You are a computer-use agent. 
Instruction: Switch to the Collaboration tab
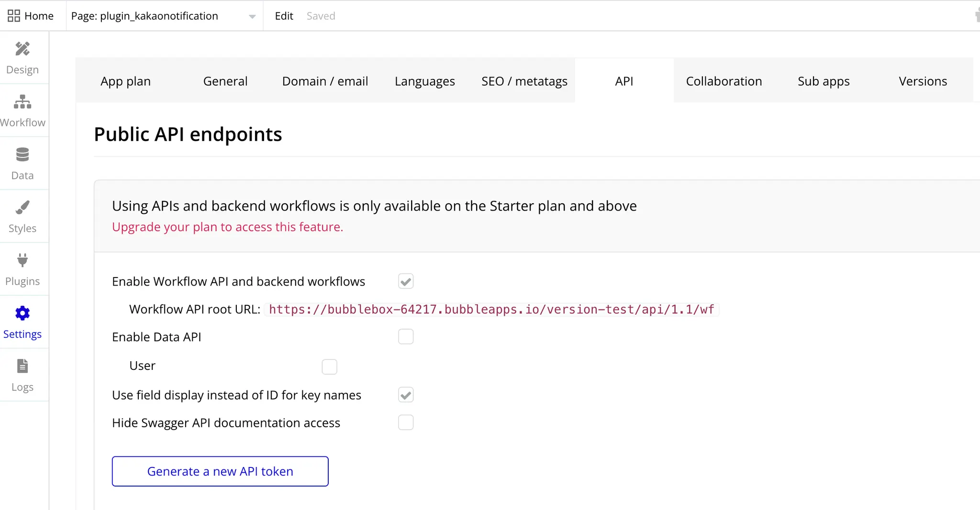point(724,81)
